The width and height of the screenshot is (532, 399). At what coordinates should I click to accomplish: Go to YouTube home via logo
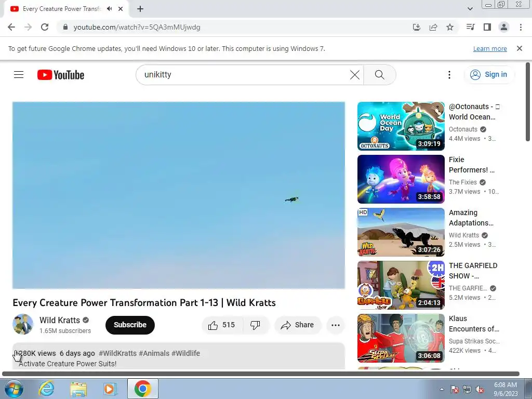[x=61, y=75]
